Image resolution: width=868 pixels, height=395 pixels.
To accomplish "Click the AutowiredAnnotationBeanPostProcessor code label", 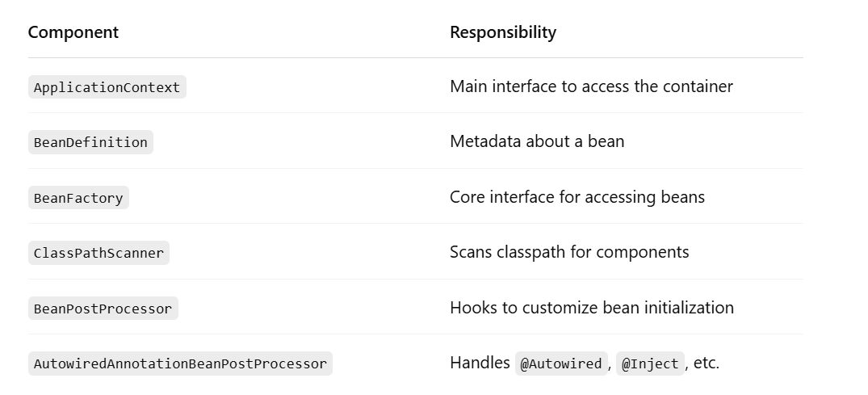I will point(180,363).
